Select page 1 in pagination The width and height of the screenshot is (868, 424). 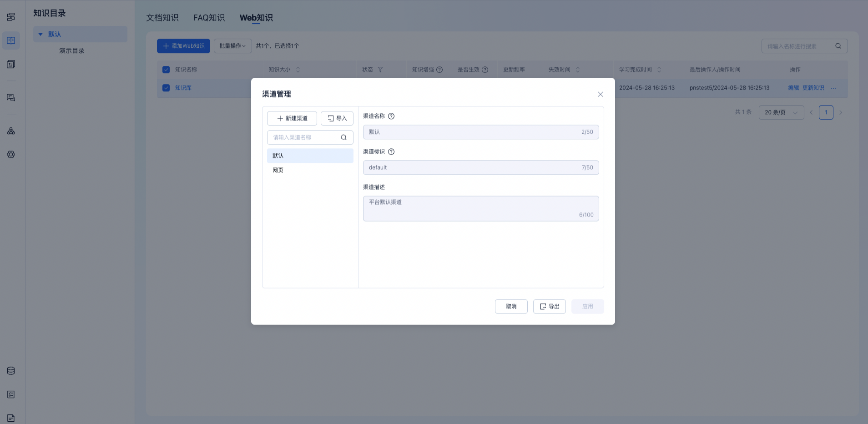click(x=826, y=112)
